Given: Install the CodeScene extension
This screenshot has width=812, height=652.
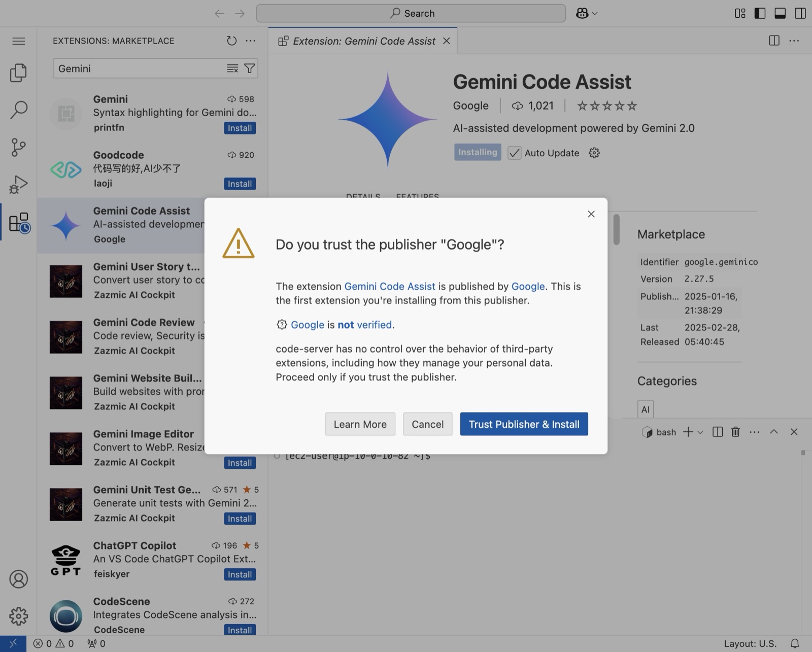Looking at the screenshot, I should [240, 630].
